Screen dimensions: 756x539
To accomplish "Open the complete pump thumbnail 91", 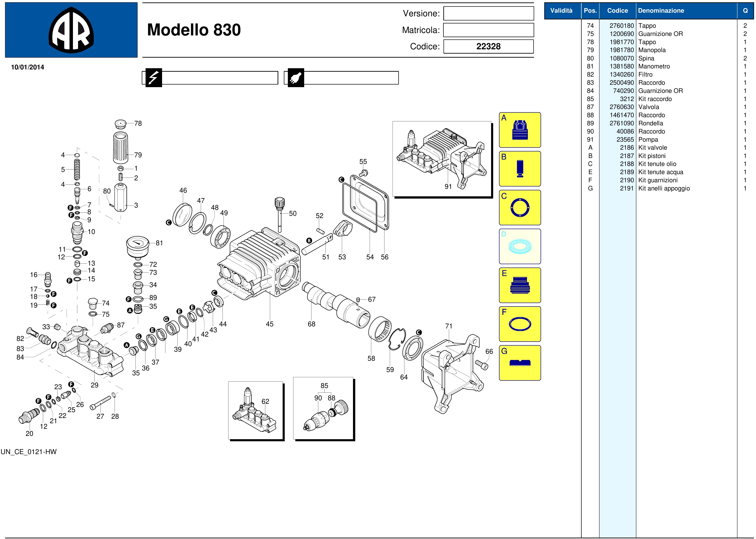I will coord(442,159).
